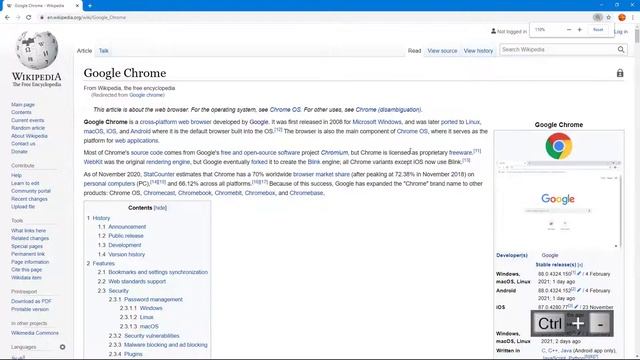
Task: Select the Read tab
Action: [x=414, y=51]
